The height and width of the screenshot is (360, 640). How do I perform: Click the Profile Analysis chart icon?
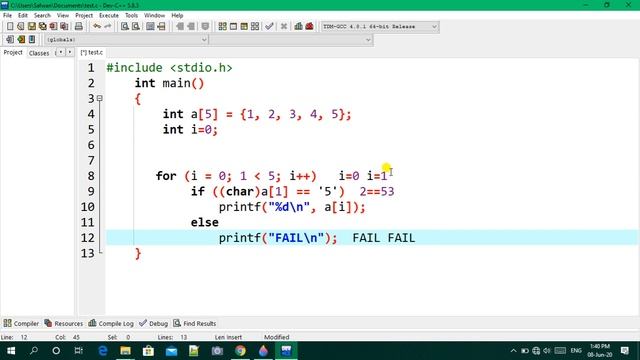coord(298,27)
